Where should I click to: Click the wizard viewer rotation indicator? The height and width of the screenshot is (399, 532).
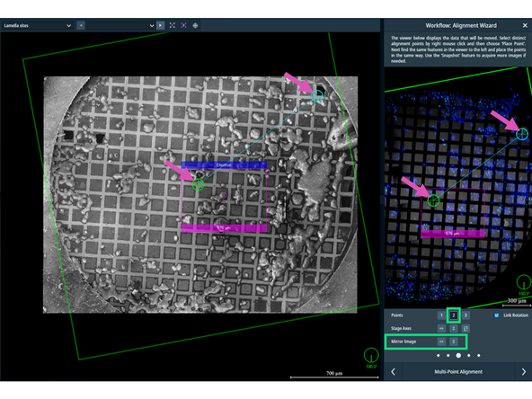point(524,283)
